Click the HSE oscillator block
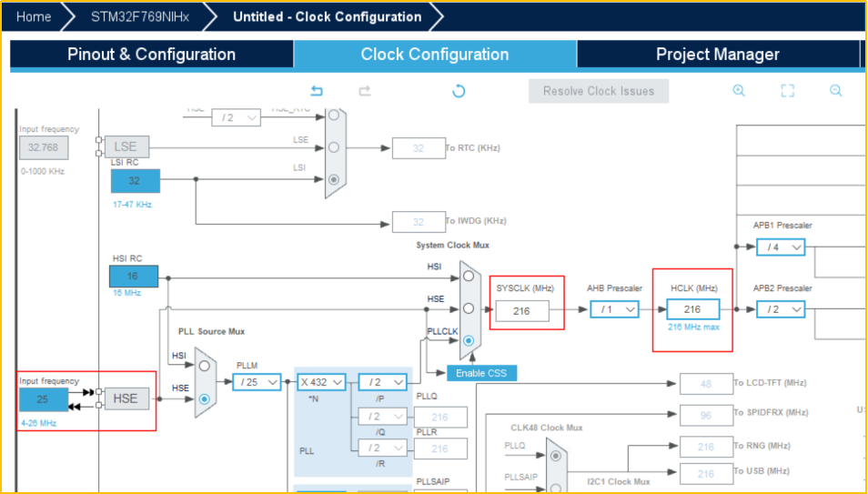Image resolution: width=868 pixels, height=494 pixels. click(126, 398)
